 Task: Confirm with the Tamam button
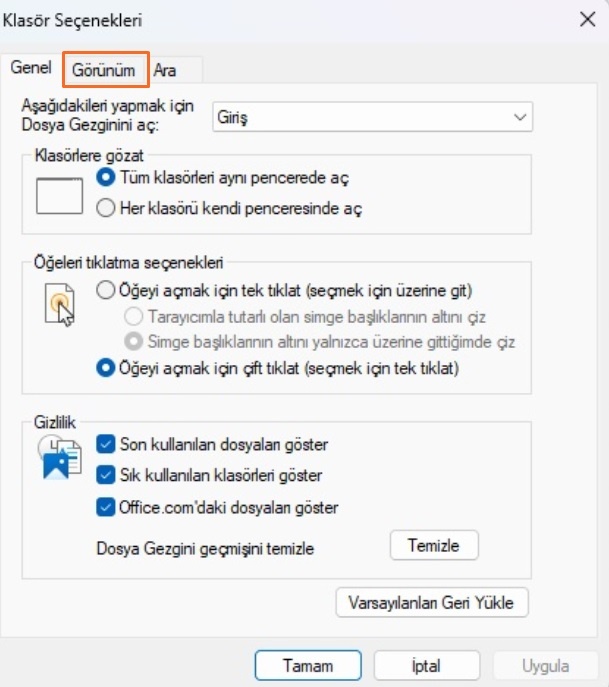(x=308, y=665)
